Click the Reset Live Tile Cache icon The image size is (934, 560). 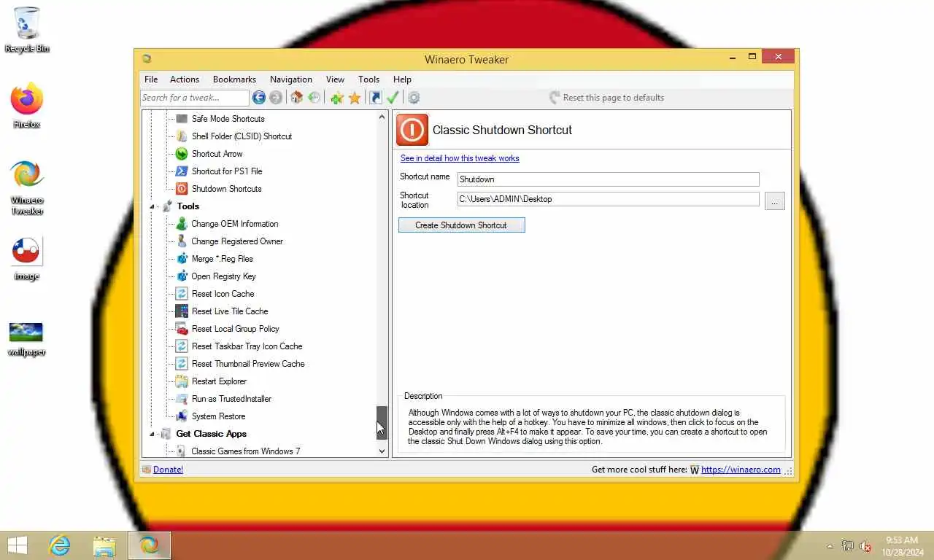point(182,311)
